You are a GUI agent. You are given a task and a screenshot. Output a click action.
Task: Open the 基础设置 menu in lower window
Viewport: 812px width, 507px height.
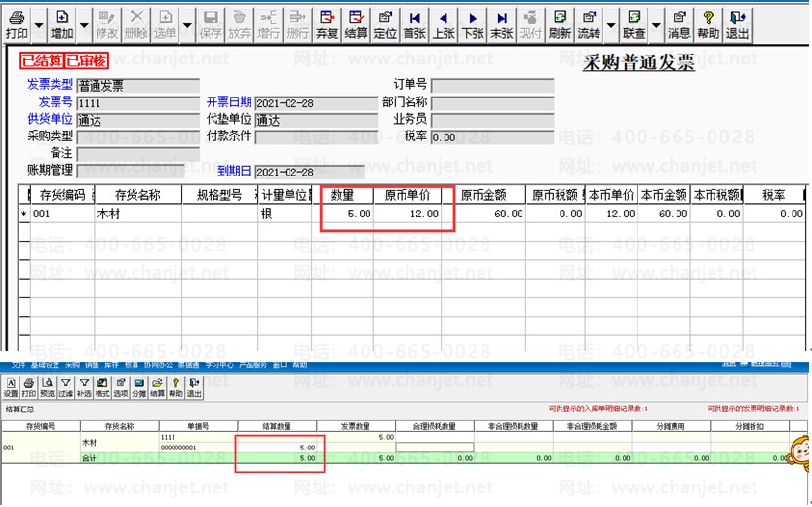click(45, 365)
